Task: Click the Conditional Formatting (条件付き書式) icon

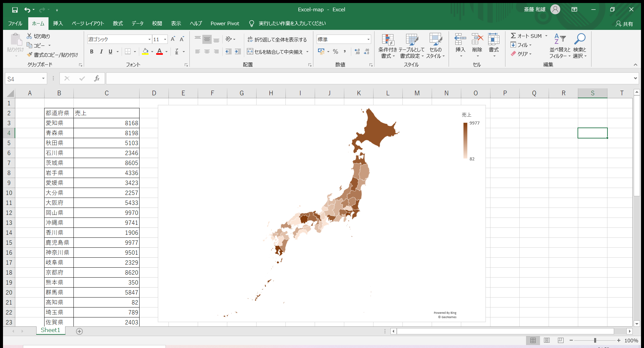Action: pos(388,45)
